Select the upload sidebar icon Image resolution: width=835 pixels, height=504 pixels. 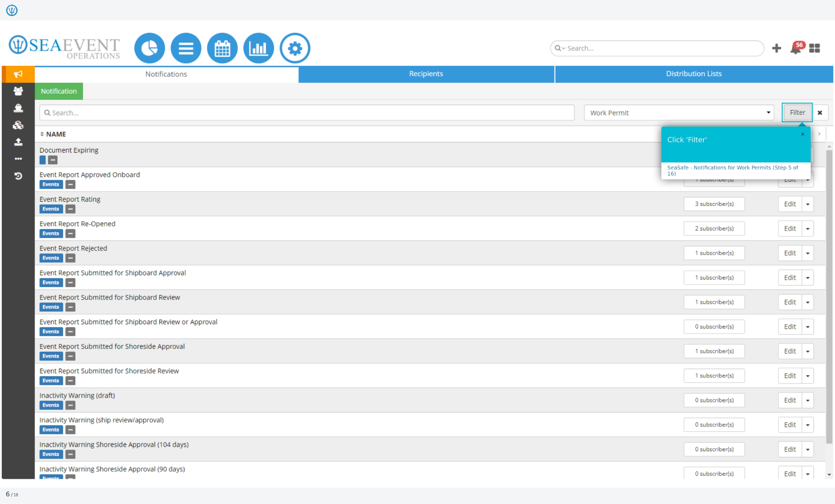point(18,142)
